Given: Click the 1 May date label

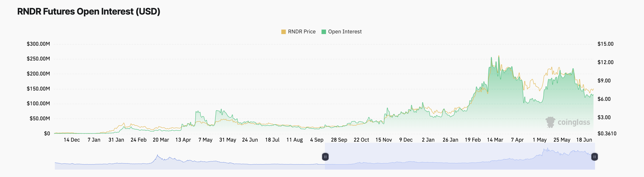Looking at the screenshot, I should (x=540, y=140).
